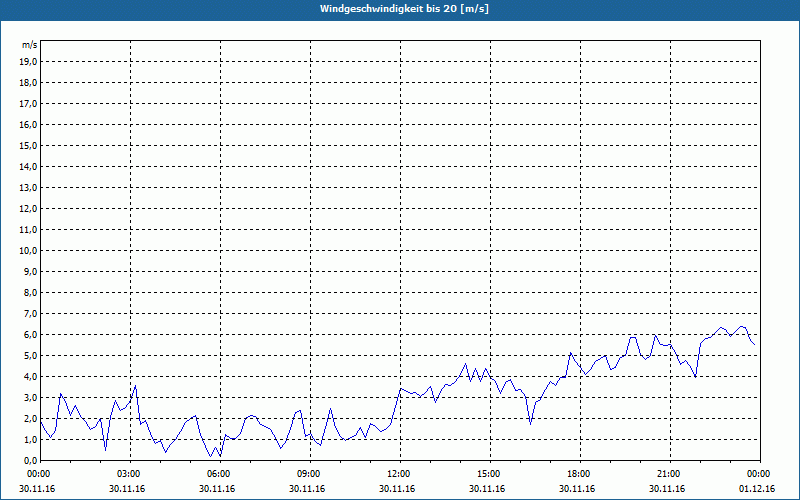Pick the y-axis value "16,0"

(x=28, y=124)
